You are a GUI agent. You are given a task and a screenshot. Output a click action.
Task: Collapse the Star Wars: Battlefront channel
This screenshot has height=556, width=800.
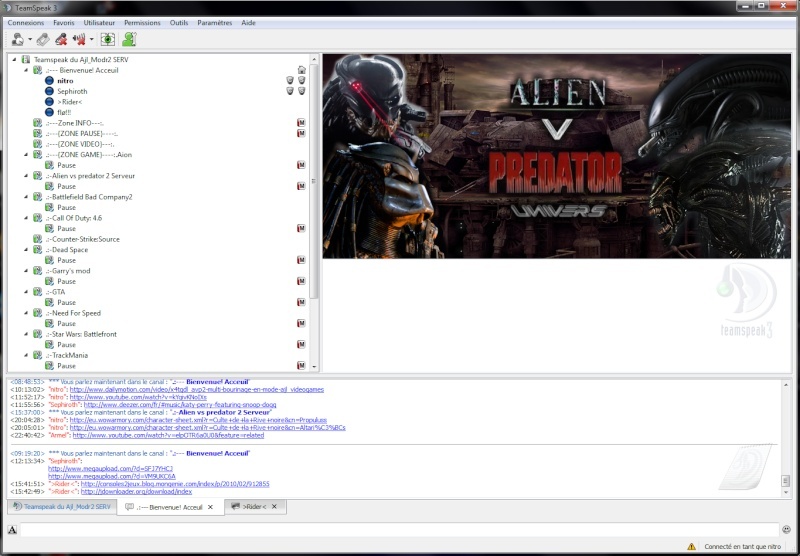[26, 334]
